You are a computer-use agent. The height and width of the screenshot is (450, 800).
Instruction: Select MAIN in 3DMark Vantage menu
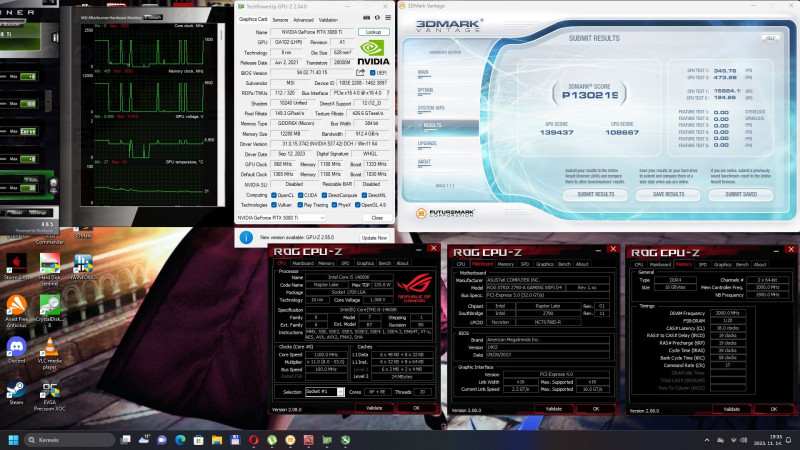pyautogui.click(x=423, y=72)
